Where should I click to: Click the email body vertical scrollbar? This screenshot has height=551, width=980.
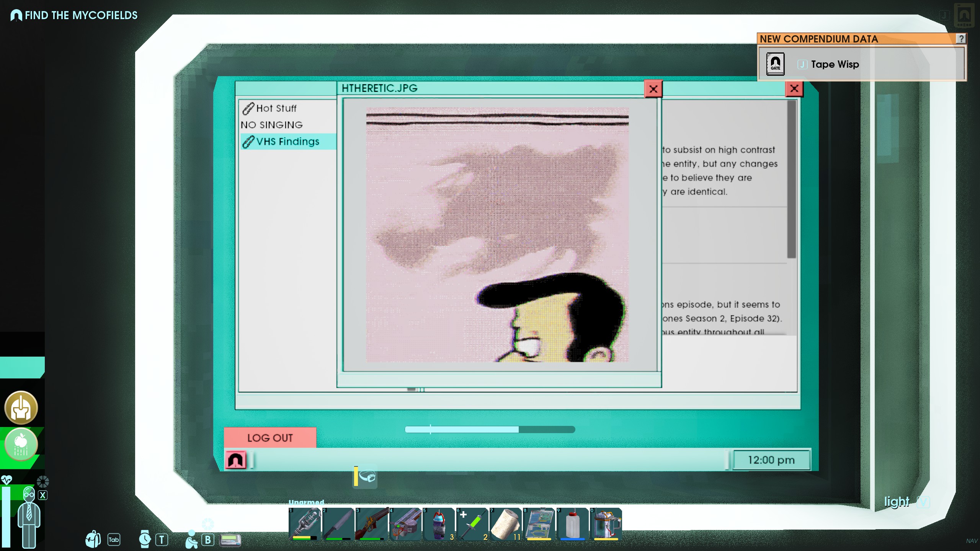coord(791,179)
